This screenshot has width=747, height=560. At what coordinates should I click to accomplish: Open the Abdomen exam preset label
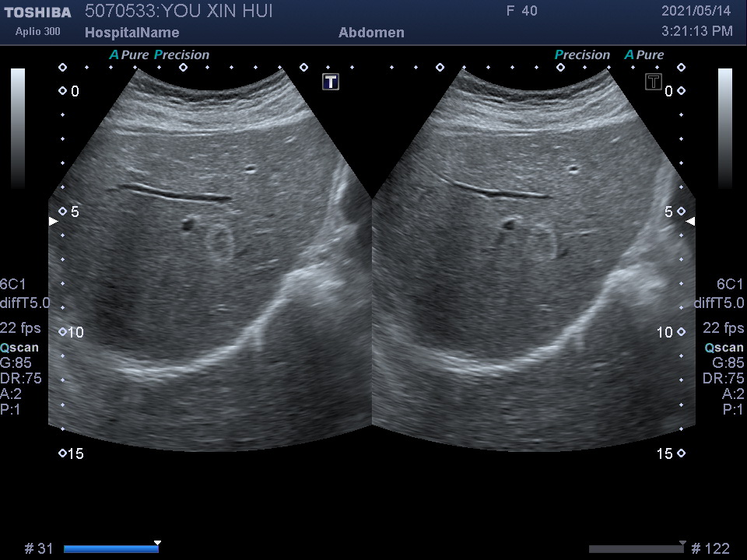(371, 33)
